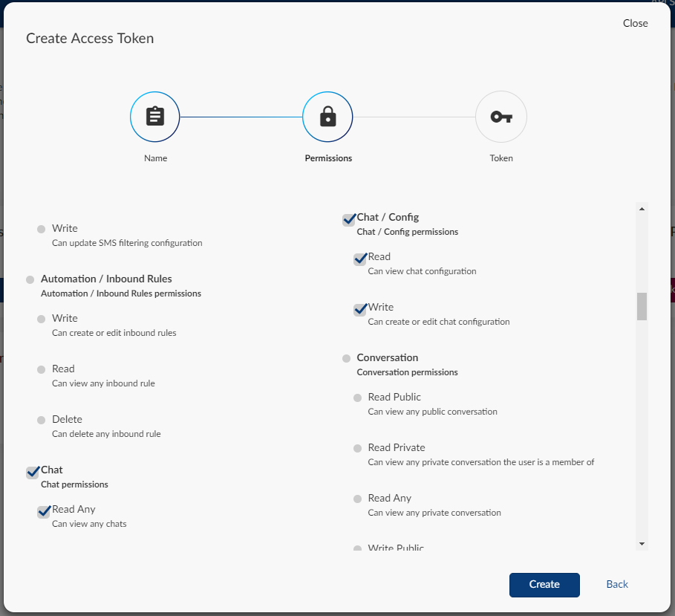Uncheck Chat / Config Read permission

click(x=359, y=259)
